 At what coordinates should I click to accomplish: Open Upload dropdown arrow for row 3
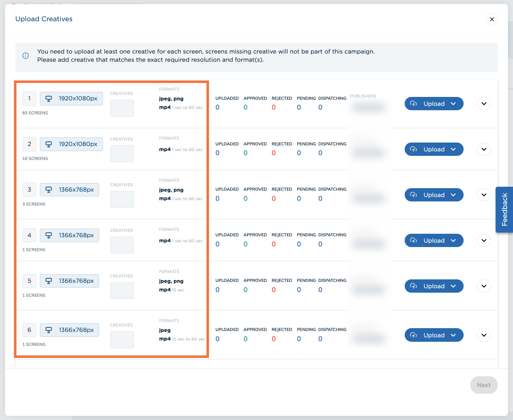click(453, 195)
